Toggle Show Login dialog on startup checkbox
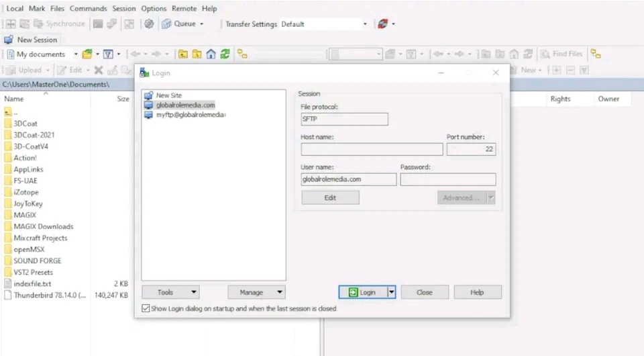 click(x=146, y=308)
